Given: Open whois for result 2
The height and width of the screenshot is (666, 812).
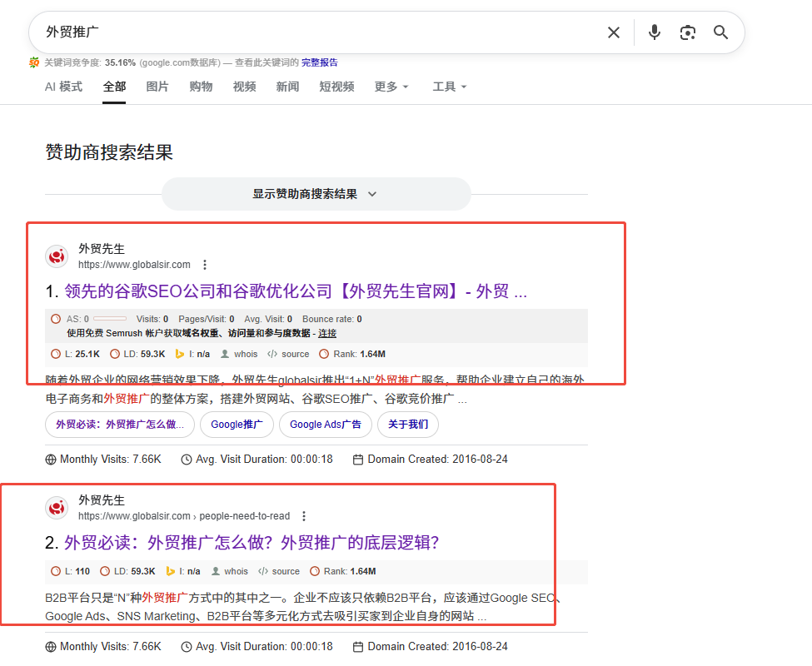Looking at the screenshot, I should (x=230, y=571).
